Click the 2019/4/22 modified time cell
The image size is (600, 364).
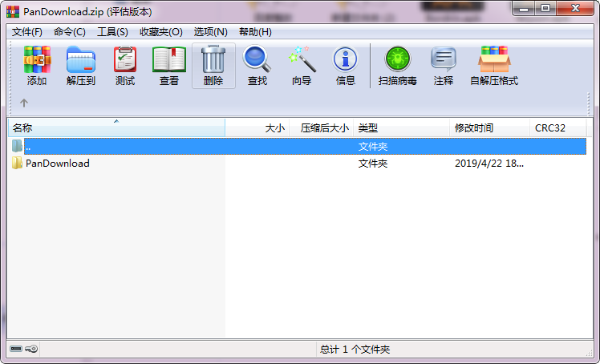click(489, 164)
